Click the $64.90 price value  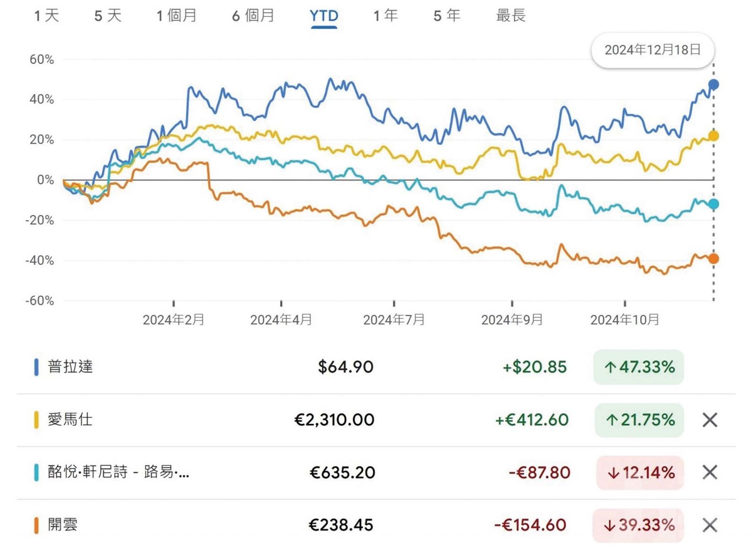click(345, 367)
